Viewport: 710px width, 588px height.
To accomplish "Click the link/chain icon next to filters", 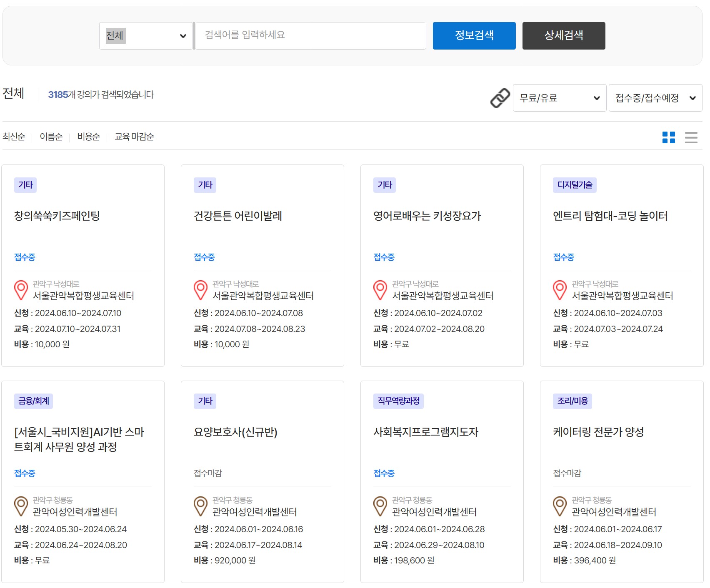I will [x=500, y=97].
